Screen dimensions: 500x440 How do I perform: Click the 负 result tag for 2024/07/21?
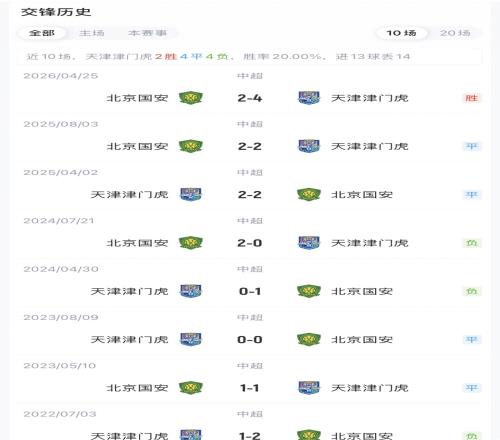pos(471,243)
